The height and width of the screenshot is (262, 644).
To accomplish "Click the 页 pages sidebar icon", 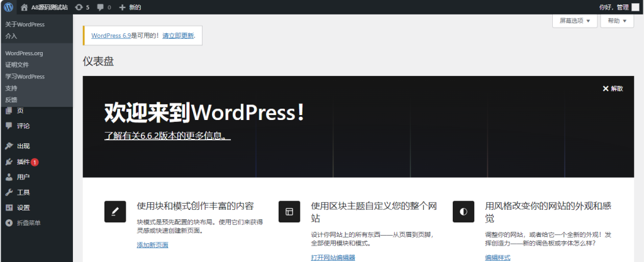I will coord(9,111).
